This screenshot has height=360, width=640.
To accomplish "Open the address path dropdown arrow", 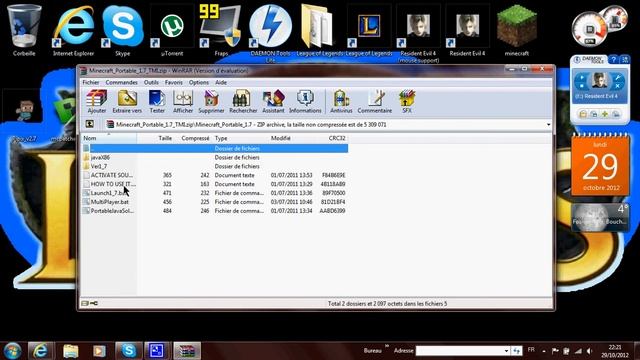I will 548,124.
